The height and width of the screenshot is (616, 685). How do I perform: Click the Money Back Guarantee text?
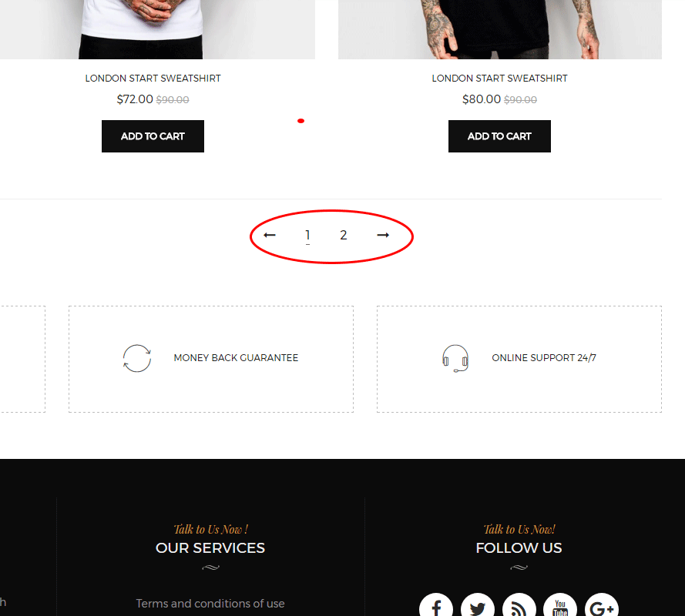[x=236, y=358]
